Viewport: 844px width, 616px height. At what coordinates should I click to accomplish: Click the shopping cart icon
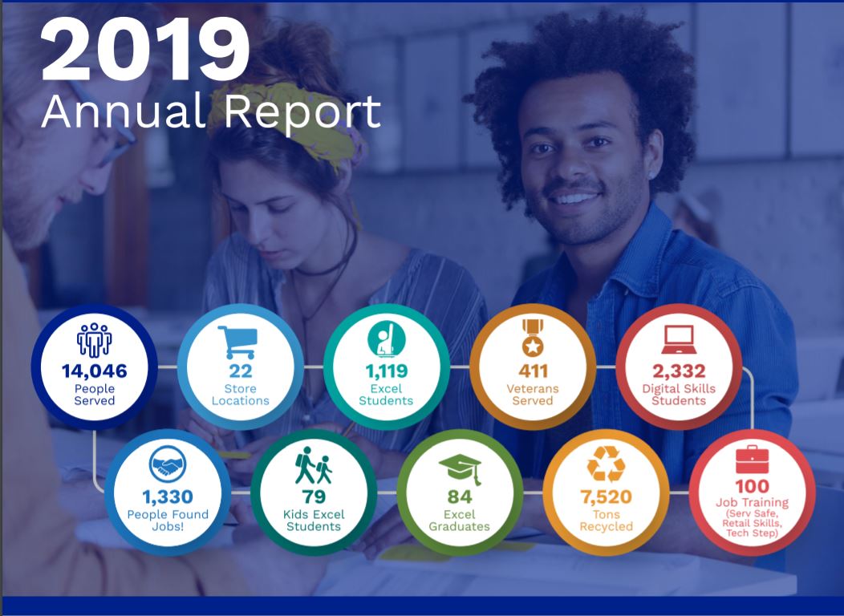(x=238, y=342)
